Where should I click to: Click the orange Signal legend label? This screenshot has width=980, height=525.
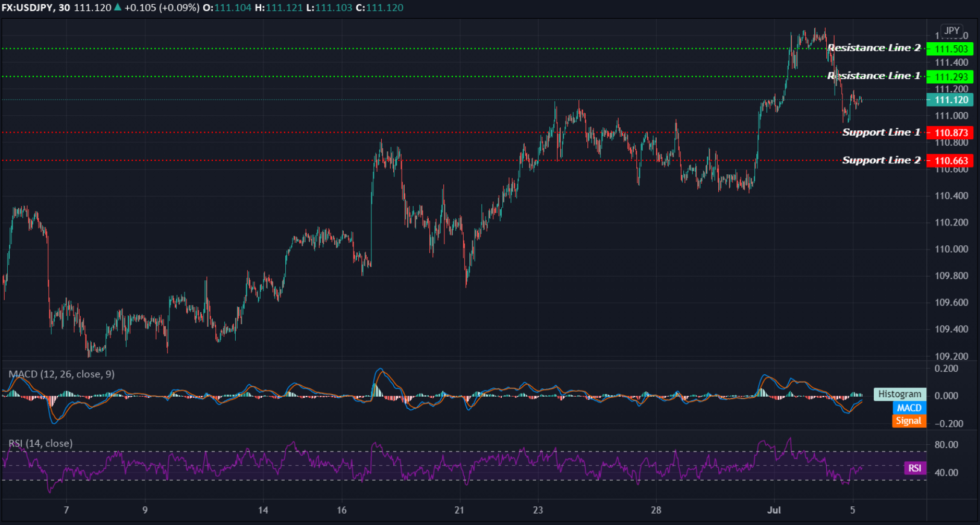909,421
